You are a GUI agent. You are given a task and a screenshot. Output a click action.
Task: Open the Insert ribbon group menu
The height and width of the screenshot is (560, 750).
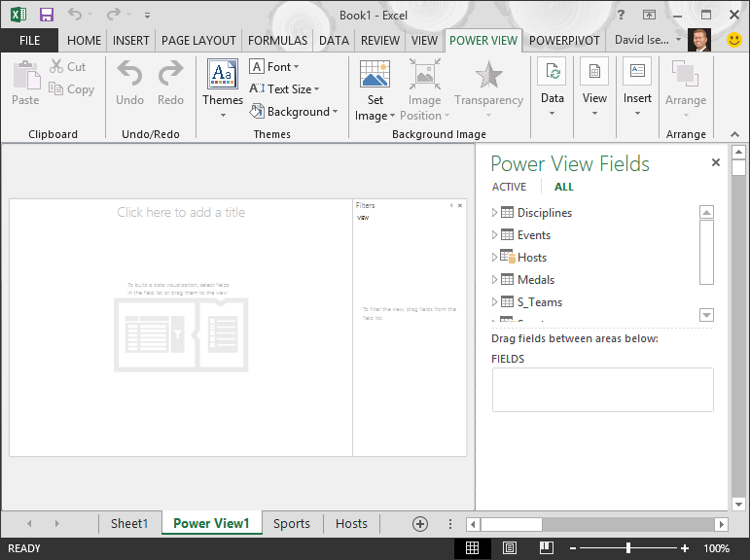tap(637, 87)
